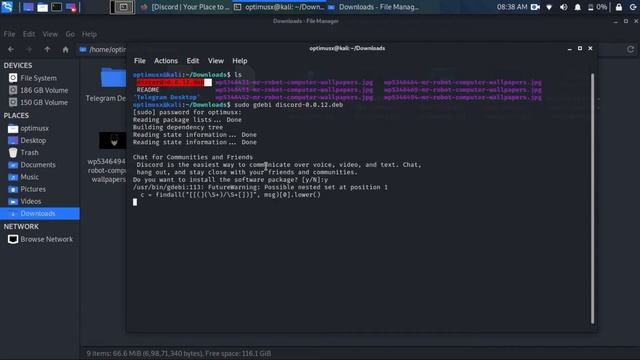
Task: Click the lock screen icon
Action: [619, 7]
